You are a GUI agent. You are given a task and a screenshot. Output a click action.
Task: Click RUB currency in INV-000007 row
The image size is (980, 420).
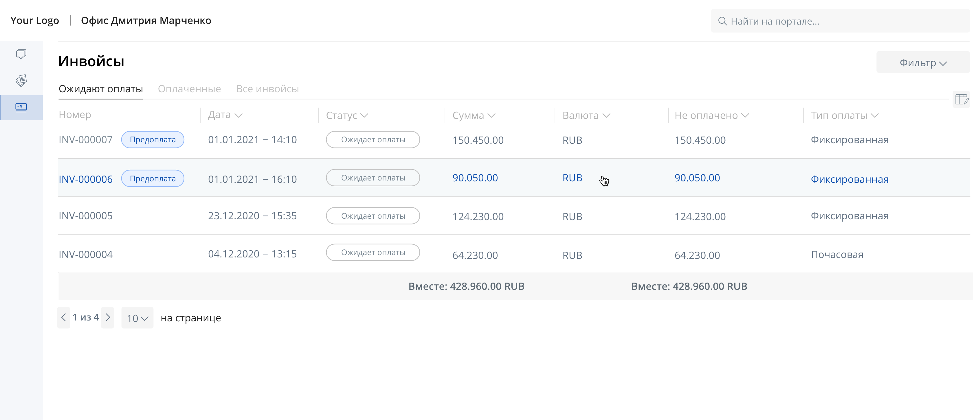tap(572, 140)
